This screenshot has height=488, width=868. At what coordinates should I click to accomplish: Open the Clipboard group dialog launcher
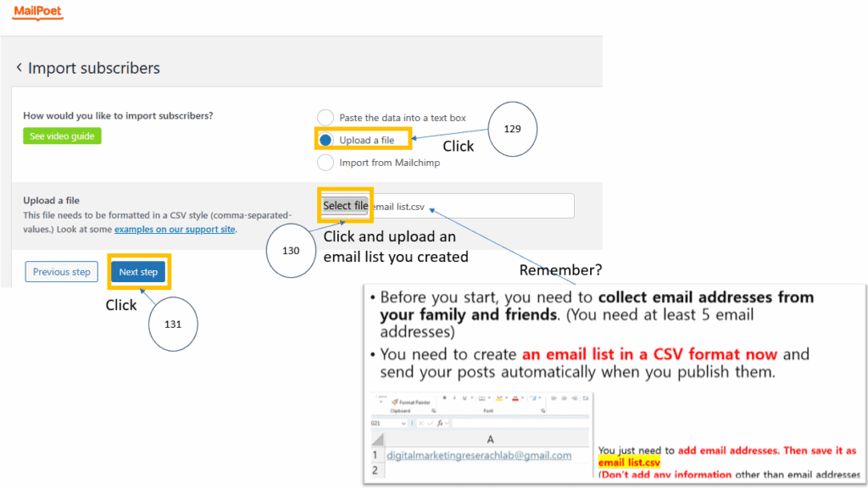pos(434,409)
